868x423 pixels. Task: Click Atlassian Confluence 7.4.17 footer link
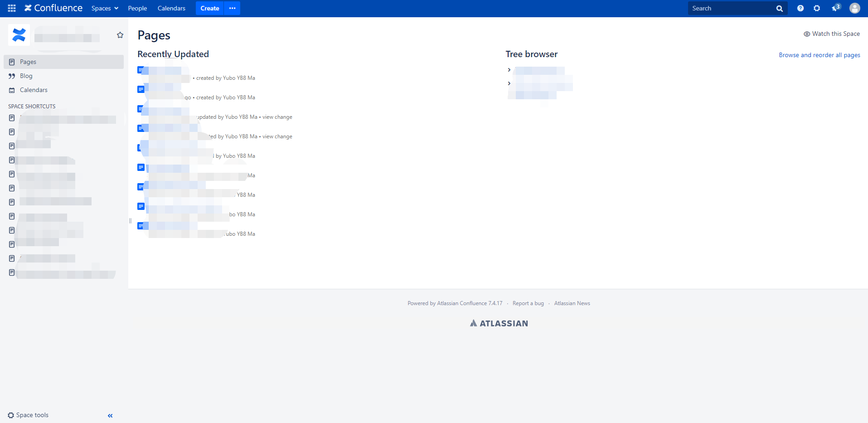[x=470, y=303]
